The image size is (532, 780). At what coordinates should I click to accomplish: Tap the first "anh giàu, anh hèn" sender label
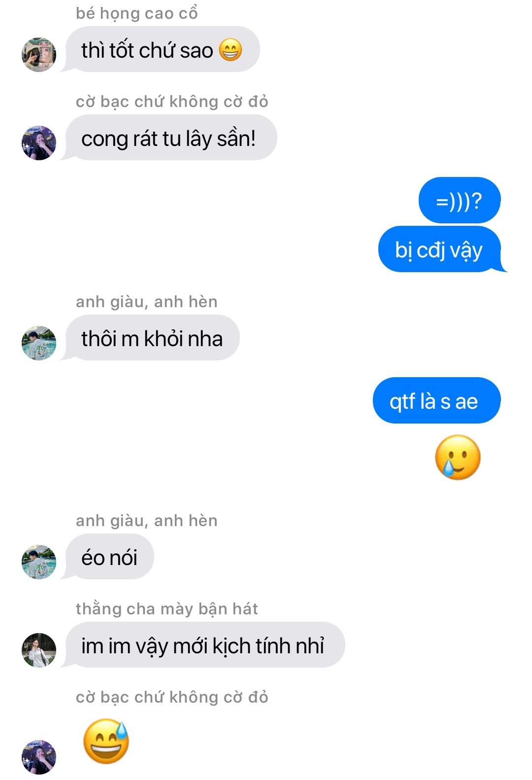click(x=147, y=302)
